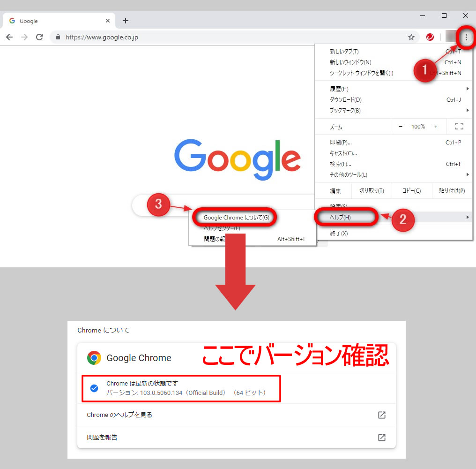The height and width of the screenshot is (469, 476).
Task: Reload the Google page
Action: coord(39,37)
